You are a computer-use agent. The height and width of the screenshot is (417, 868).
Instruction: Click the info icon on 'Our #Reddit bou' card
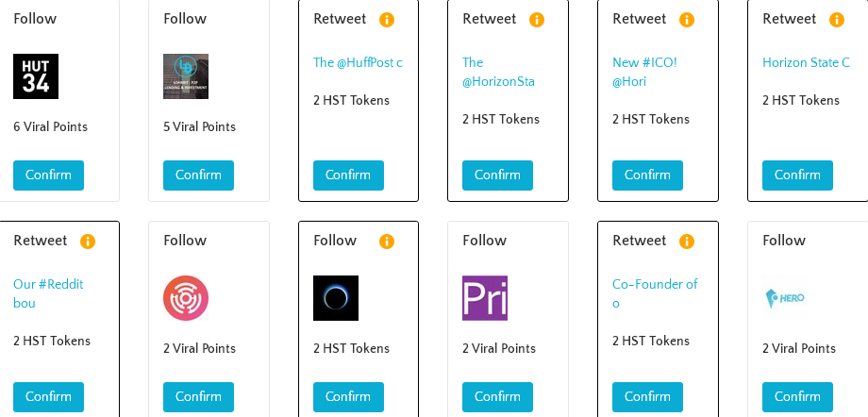(x=88, y=242)
